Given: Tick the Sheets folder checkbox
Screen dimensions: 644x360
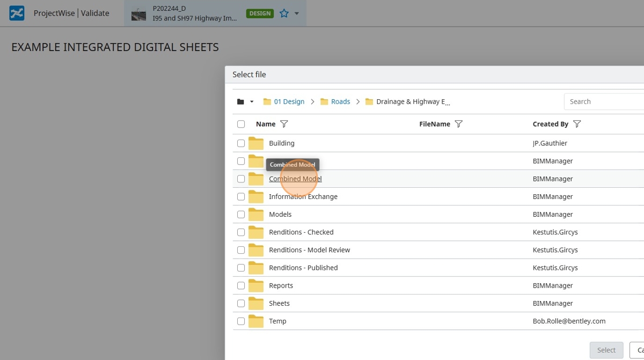Looking at the screenshot, I should (241, 303).
